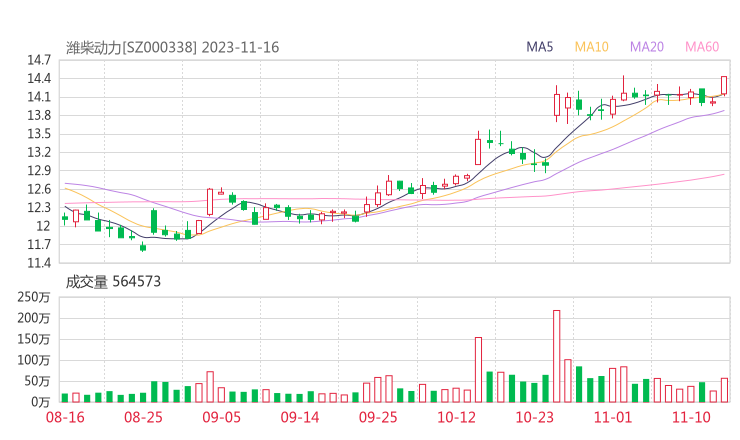Click the 14.4 price axis label
740x440 pixels.
(39, 78)
